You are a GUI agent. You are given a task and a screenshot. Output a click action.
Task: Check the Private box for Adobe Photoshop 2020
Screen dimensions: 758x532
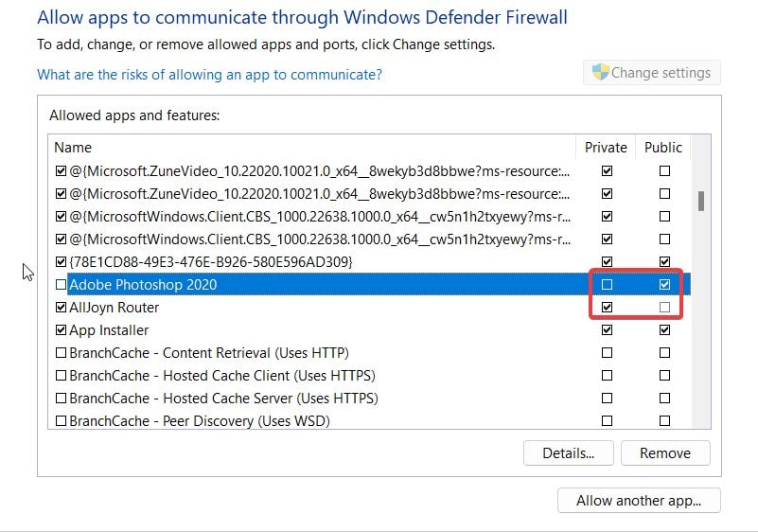click(x=607, y=284)
